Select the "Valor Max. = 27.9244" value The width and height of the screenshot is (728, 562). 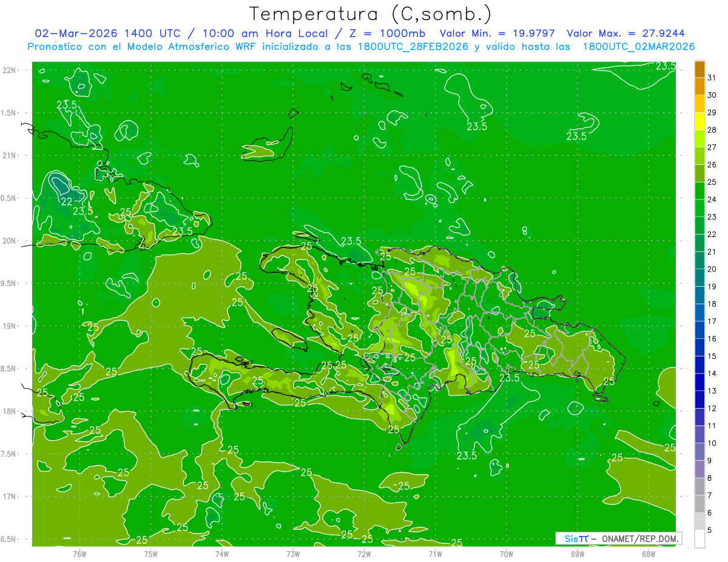click(x=625, y=33)
